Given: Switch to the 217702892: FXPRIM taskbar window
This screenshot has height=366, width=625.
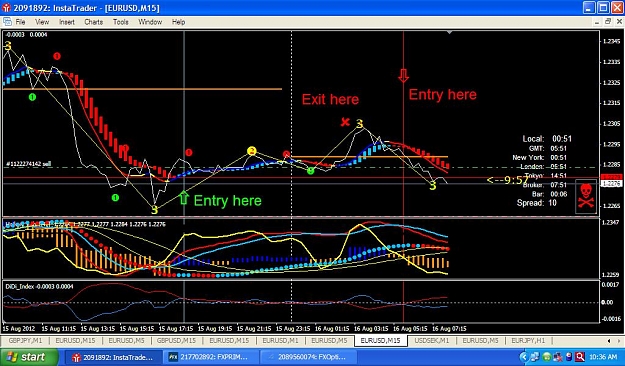Looking at the screenshot, I should pyautogui.click(x=211, y=357).
